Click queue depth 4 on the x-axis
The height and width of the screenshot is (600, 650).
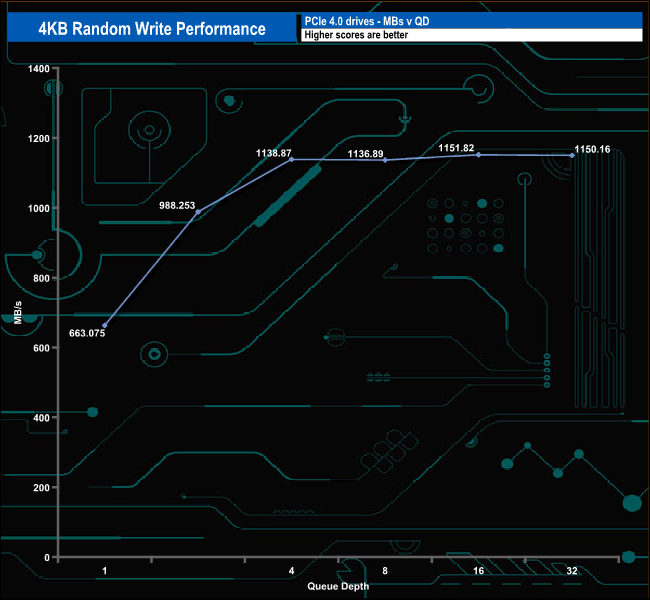coord(291,571)
